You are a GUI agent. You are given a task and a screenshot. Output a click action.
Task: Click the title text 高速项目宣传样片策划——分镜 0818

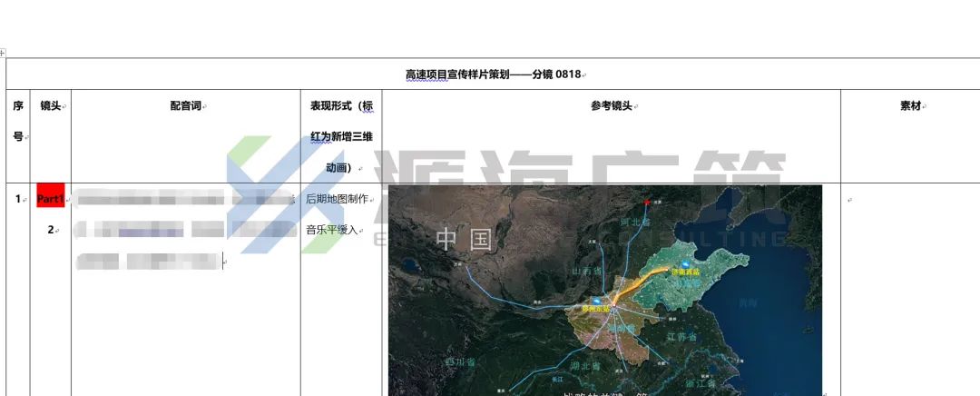pyautogui.click(x=493, y=74)
